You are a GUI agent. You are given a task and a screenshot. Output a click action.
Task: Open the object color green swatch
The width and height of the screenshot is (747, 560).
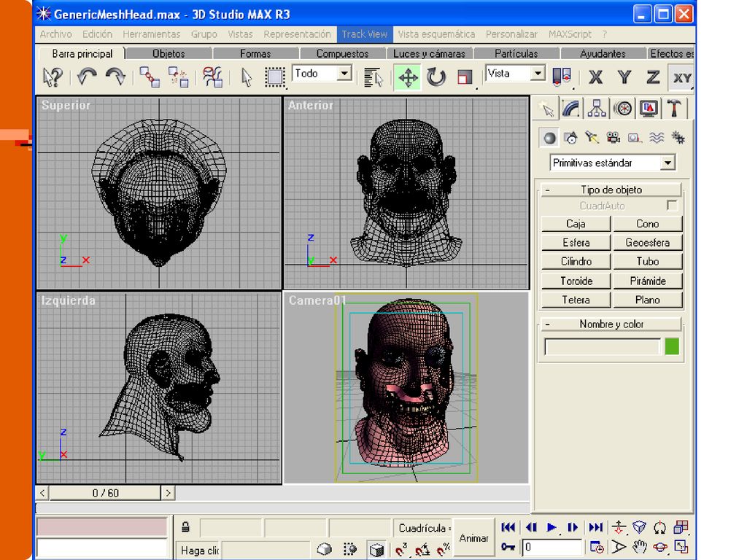pos(672,346)
